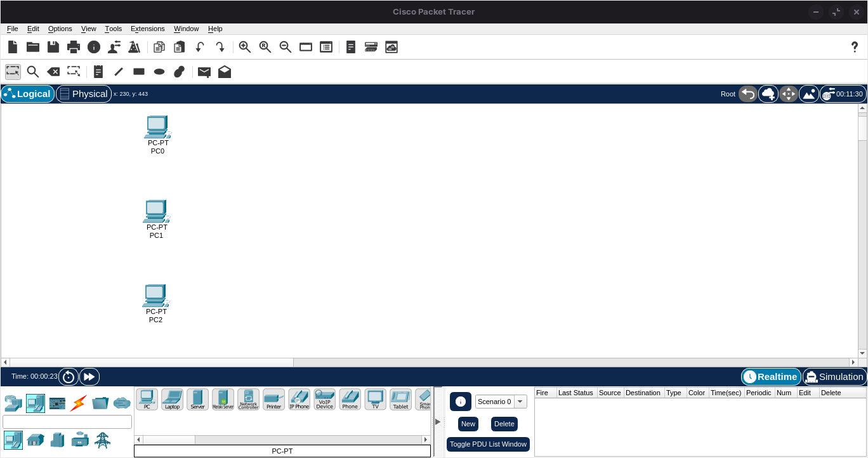Choose Connections lightning bolt category

[79, 403]
